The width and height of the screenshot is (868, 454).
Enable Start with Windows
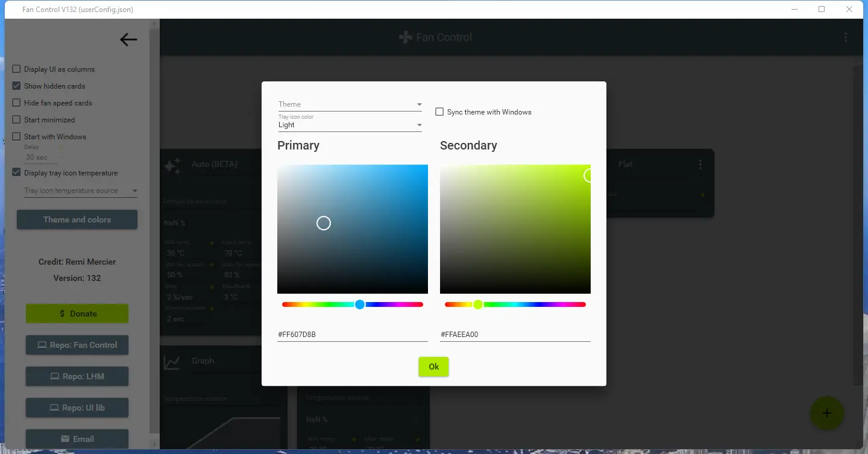point(17,137)
